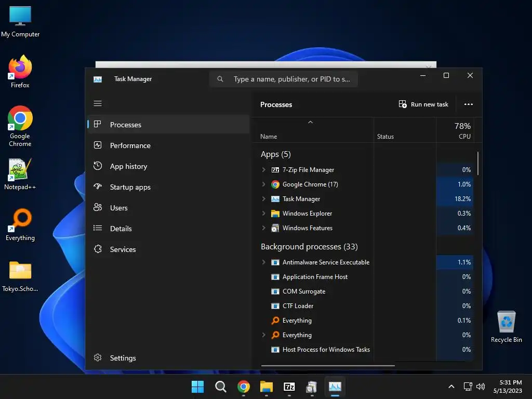Click the Performance pulse icon in sidebar
The image size is (532, 399).
coord(98,145)
